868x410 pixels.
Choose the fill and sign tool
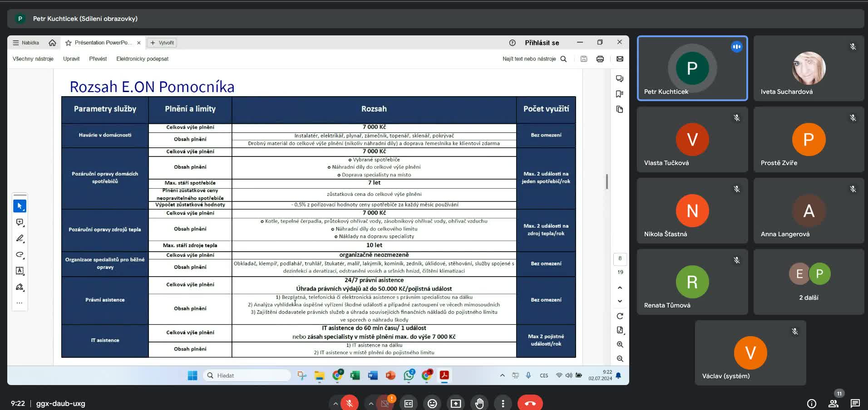pyautogui.click(x=20, y=287)
